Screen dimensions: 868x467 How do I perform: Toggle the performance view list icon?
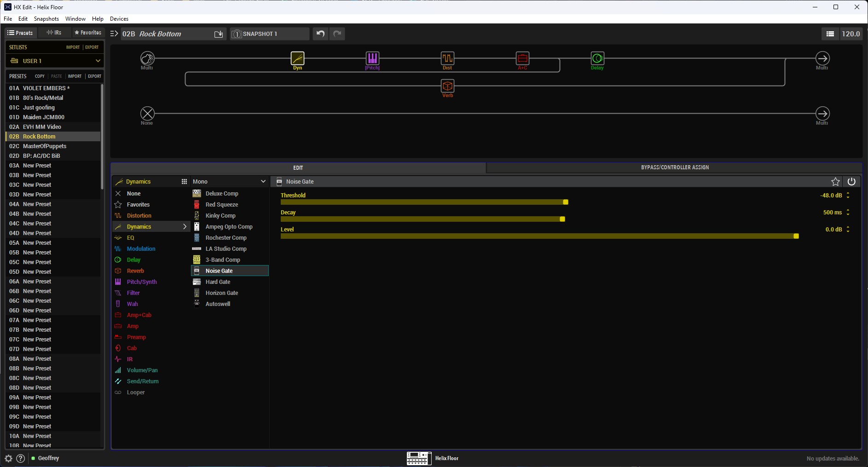tap(831, 34)
